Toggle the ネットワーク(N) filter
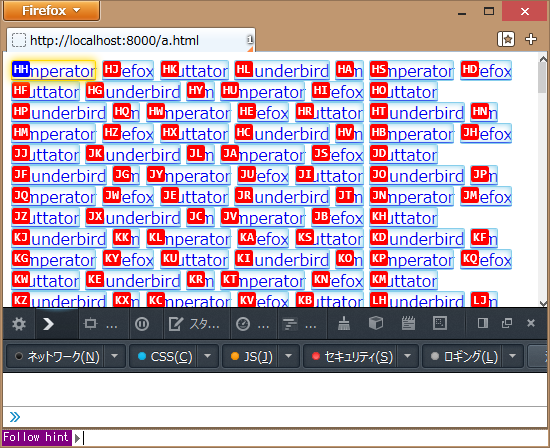Screen dimensions: 550x448 [x=56, y=356]
